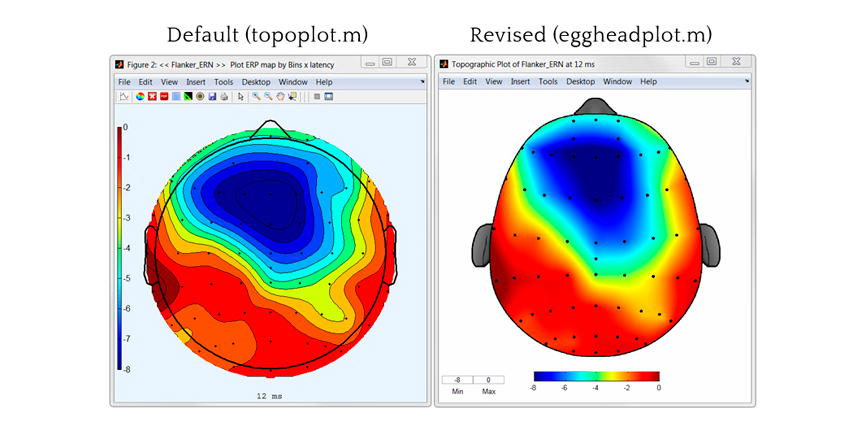
Task: Open Insert menu in Topographic Plot window
Action: pos(521,81)
